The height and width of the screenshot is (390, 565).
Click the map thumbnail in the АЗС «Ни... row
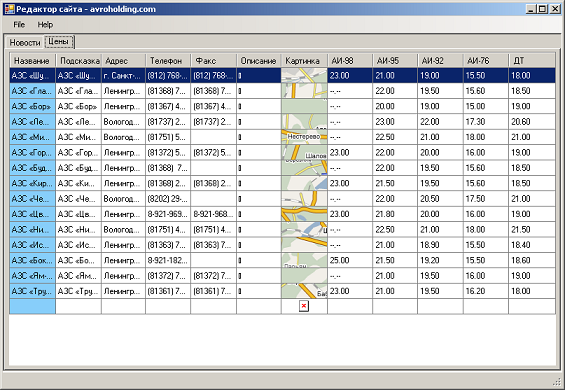coord(304,230)
